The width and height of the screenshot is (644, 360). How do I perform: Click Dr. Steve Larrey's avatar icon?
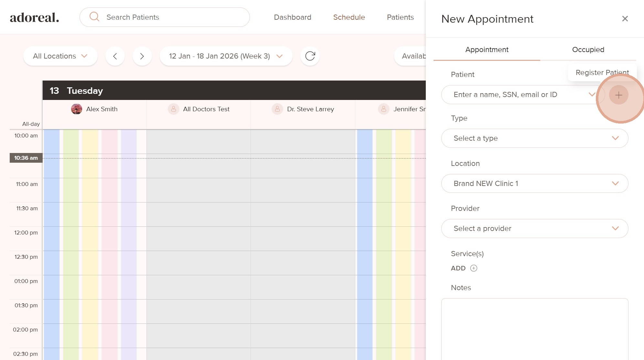click(277, 109)
